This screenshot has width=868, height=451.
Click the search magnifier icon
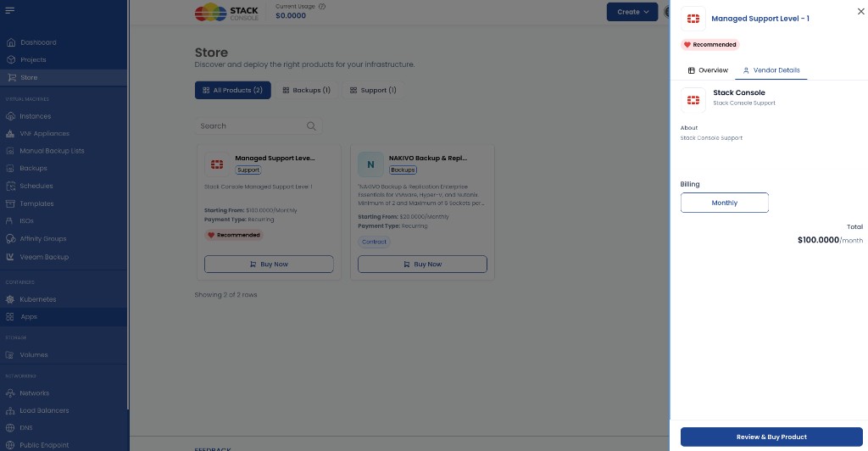pyautogui.click(x=311, y=126)
